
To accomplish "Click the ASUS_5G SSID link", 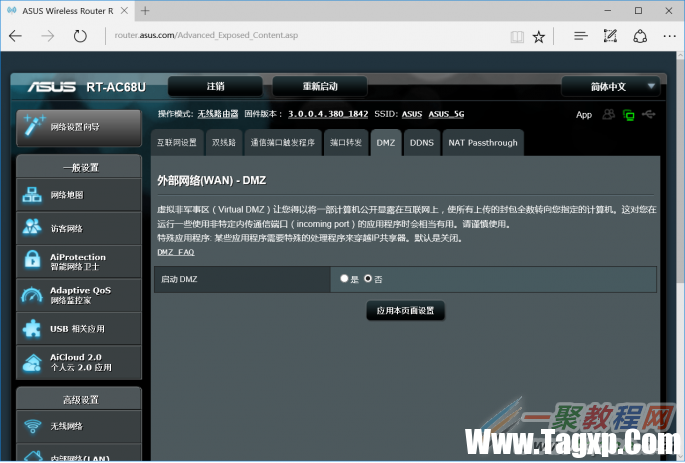I will click(x=446, y=114).
